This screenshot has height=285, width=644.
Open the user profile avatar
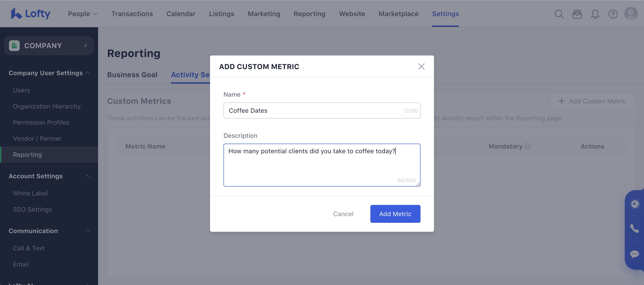631,14
